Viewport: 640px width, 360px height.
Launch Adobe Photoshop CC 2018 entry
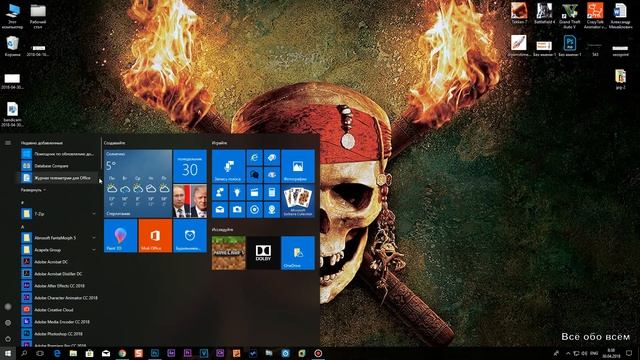click(x=59, y=333)
